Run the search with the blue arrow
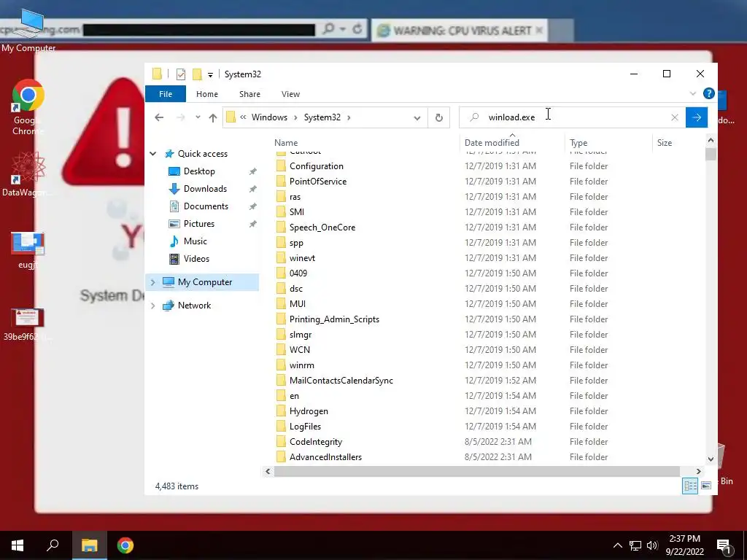 click(x=696, y=117)
